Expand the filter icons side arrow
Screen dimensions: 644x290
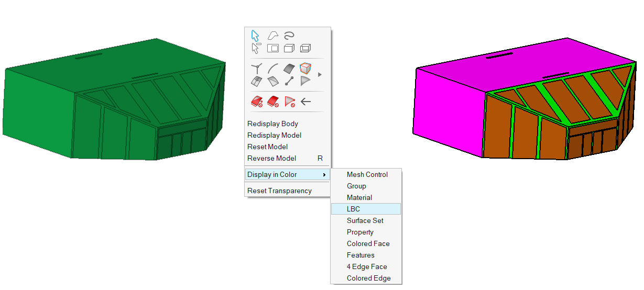[x=320, y=75]
